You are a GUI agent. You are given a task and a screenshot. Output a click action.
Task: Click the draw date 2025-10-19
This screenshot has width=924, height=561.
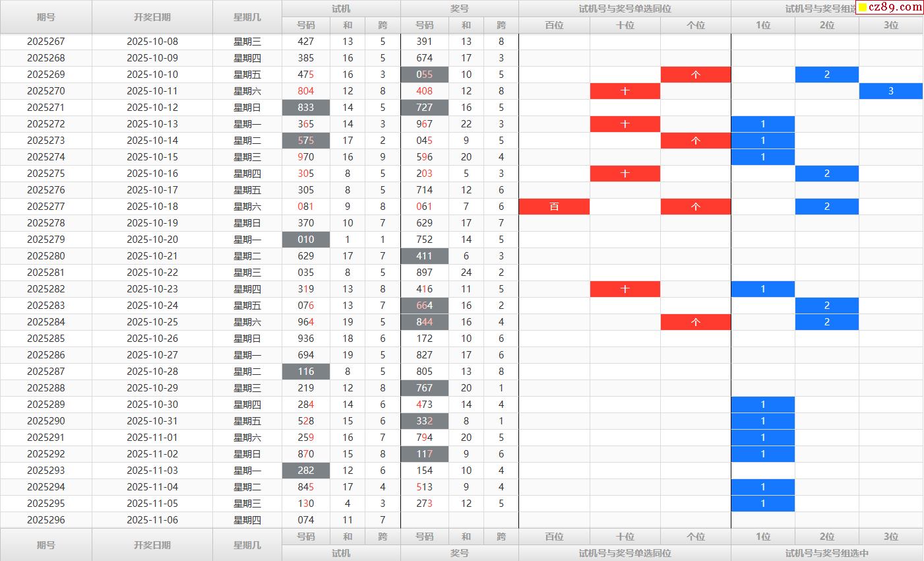coord(152,223)
